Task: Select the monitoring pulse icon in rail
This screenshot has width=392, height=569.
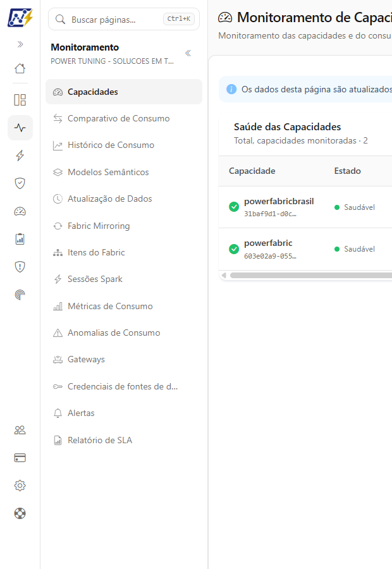Action: tap(20, 128)
